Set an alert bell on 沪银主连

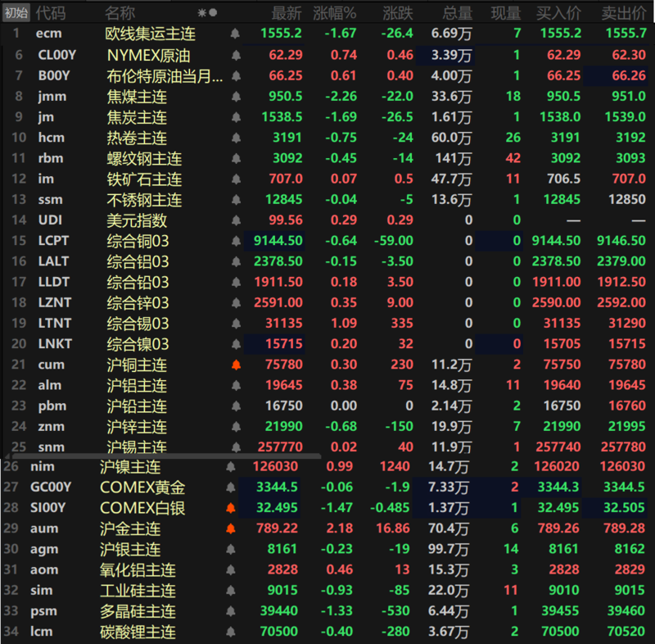(231, 549)
